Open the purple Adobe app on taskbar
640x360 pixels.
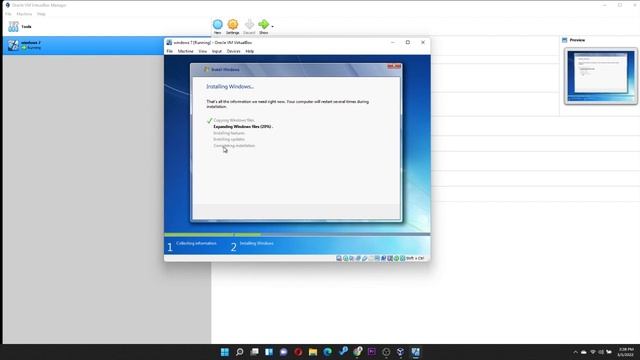tap(371, 352)
